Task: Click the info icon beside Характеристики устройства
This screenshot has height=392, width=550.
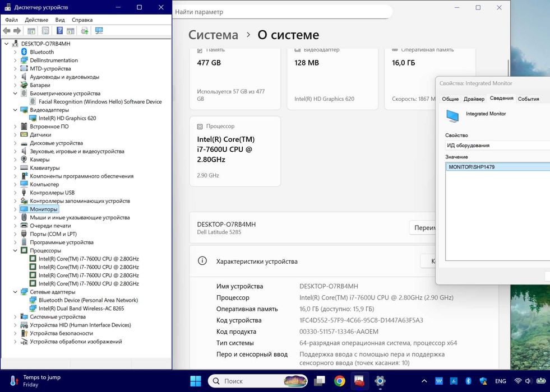Action: [x=202, y=261]
